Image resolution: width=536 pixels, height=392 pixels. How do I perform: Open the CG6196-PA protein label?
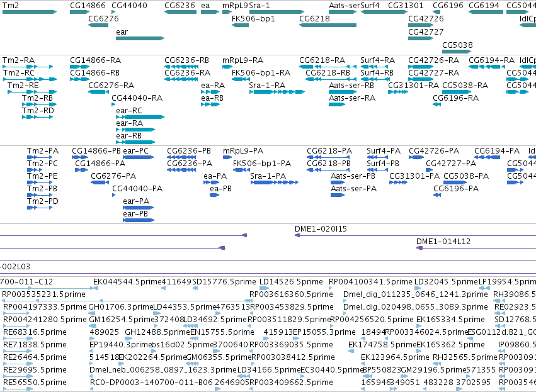[x=456, y=189]
